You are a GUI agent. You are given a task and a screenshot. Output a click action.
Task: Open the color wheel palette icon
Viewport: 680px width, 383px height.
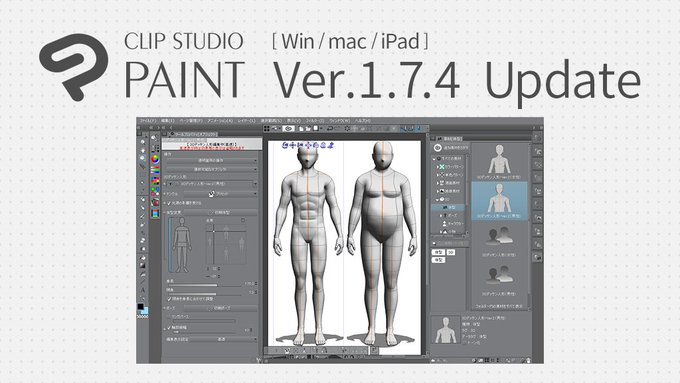[155, 159]
